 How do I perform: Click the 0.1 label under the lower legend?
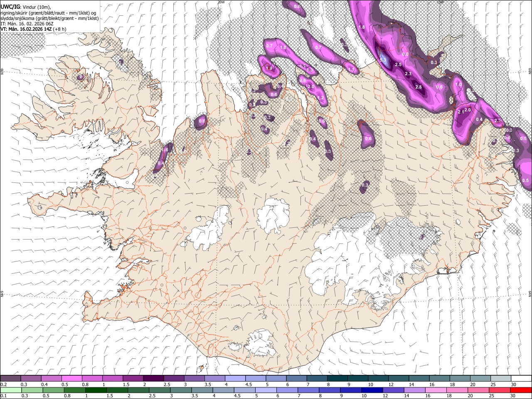(x=3, y=396)
